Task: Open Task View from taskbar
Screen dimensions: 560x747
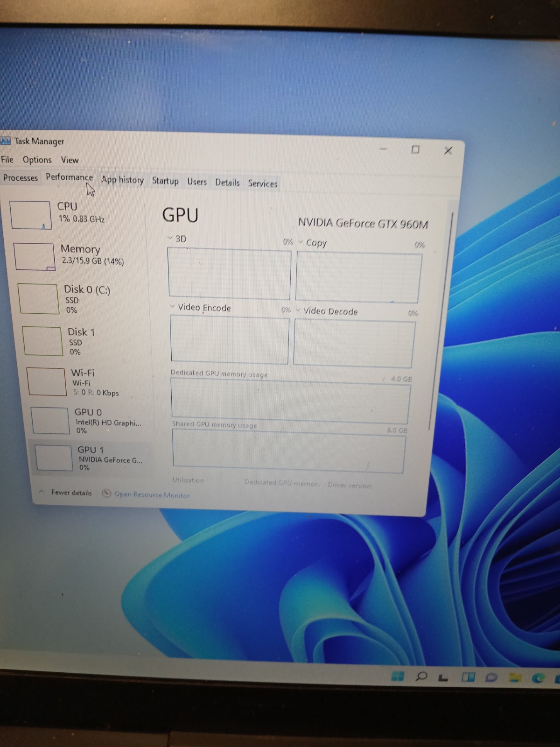Action: coord(443,677)
